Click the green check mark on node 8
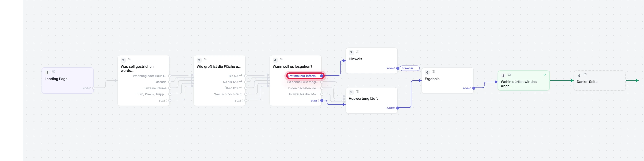Viewport: 644px width, 161px height. (x=545, y=75)
